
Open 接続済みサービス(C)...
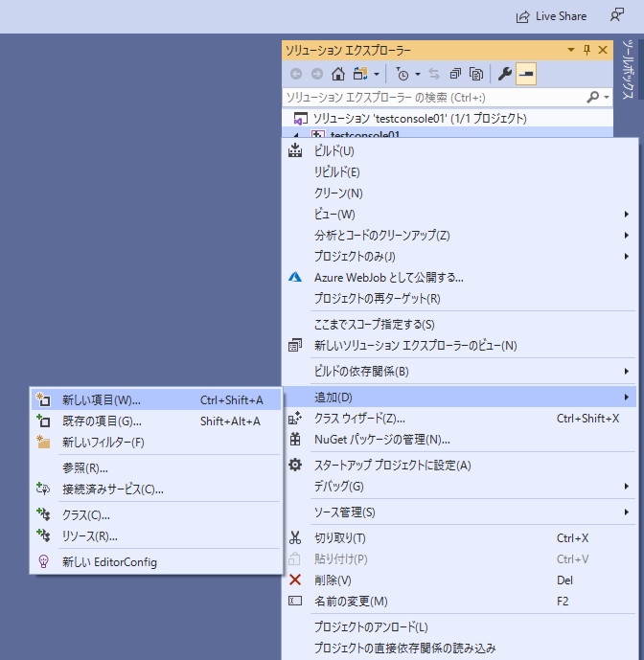(156, 489)
